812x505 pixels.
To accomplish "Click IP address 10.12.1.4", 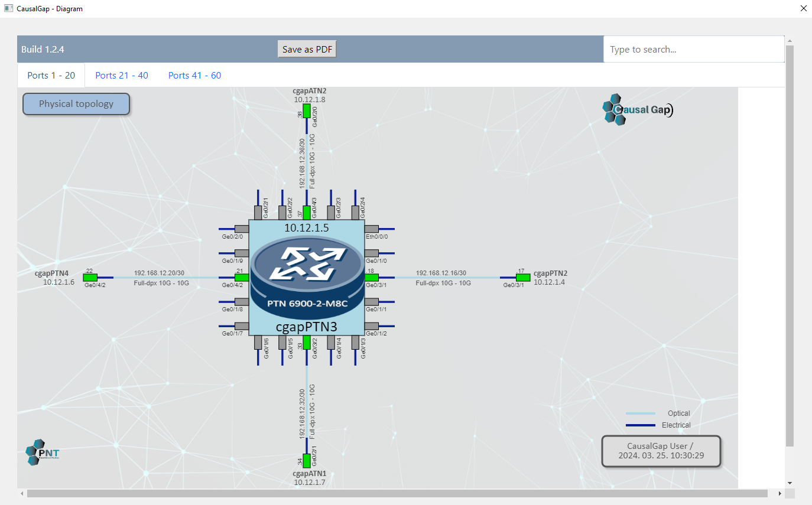I will pyautogui.click(x=550, y=282).
